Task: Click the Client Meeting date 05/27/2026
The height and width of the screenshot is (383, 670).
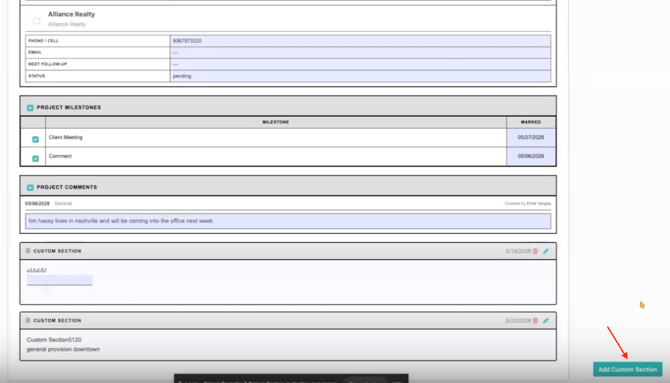Action: pos(531,138)
